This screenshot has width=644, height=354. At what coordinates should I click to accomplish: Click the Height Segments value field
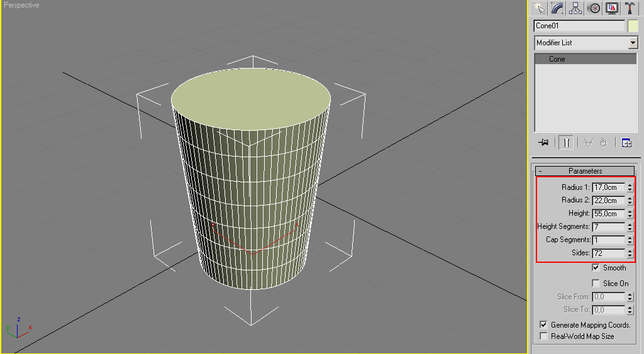point(609,227)
